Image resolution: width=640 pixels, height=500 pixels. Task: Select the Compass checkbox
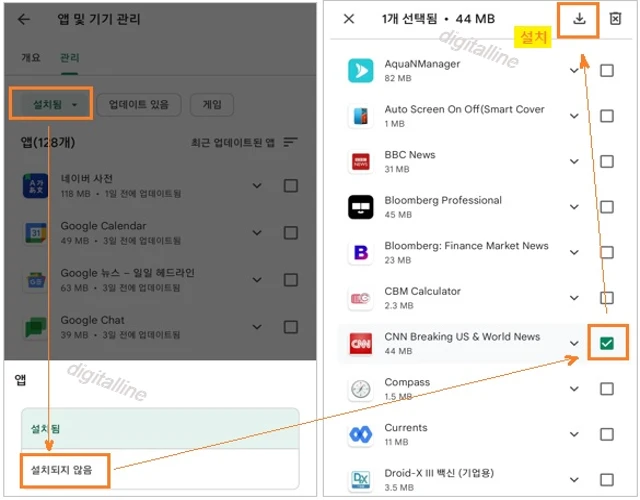pos(607,389)
